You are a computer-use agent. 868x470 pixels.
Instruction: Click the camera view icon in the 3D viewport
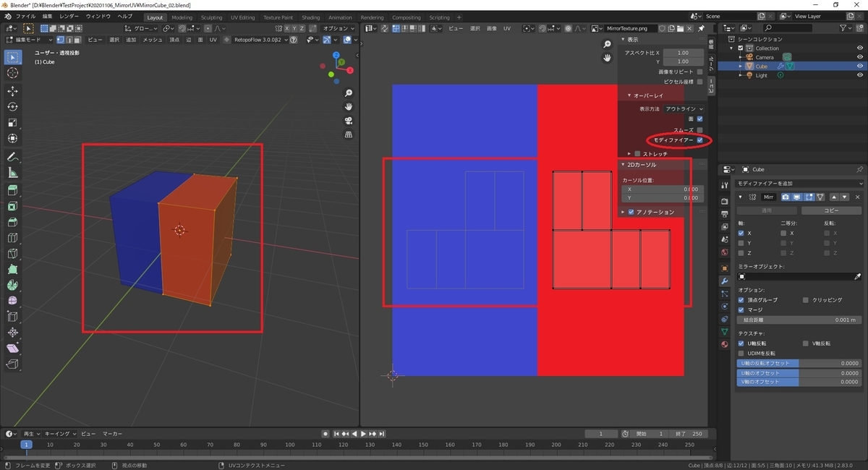coord(348,121)
